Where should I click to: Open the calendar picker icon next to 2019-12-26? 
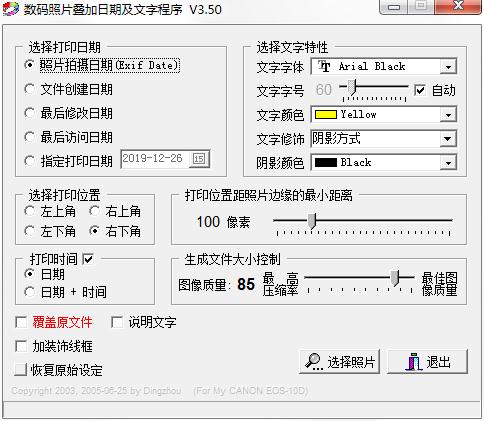pos(199,159)
